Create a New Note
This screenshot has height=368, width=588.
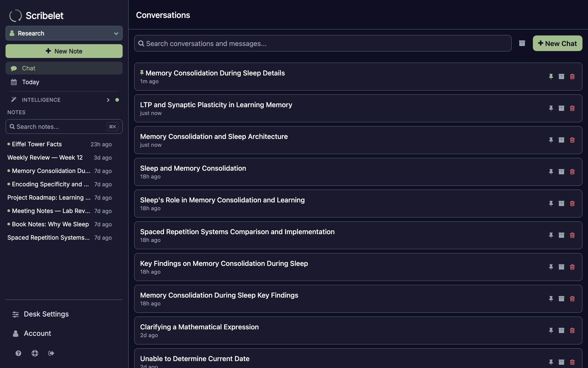(64, 51)
